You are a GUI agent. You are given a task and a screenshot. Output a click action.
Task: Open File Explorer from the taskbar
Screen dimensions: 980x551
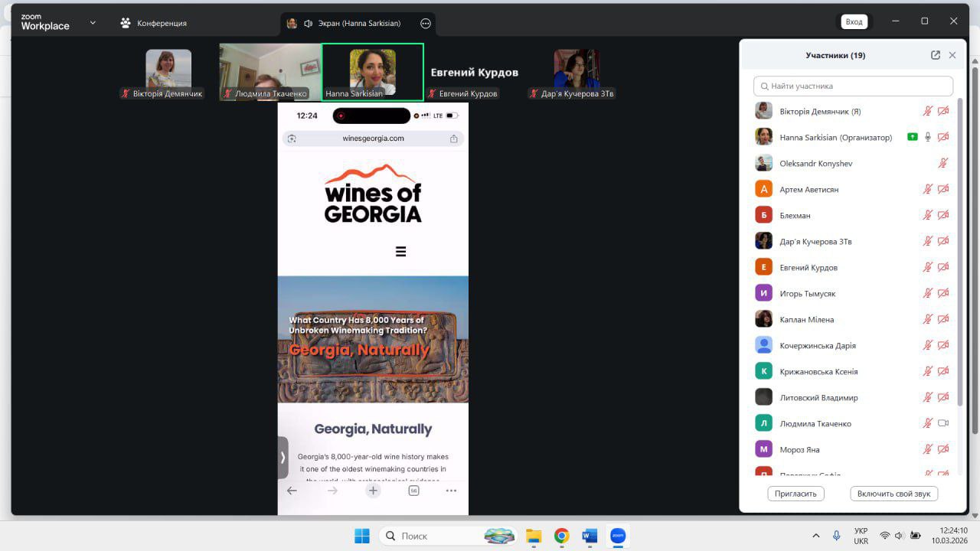click(x=533, y=536)
